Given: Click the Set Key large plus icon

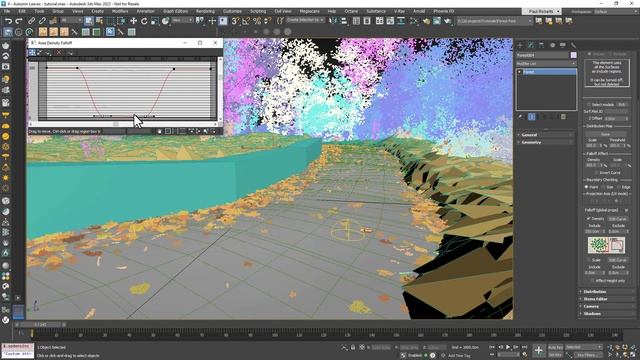Looking at the screenshot, I should point(539,350).
